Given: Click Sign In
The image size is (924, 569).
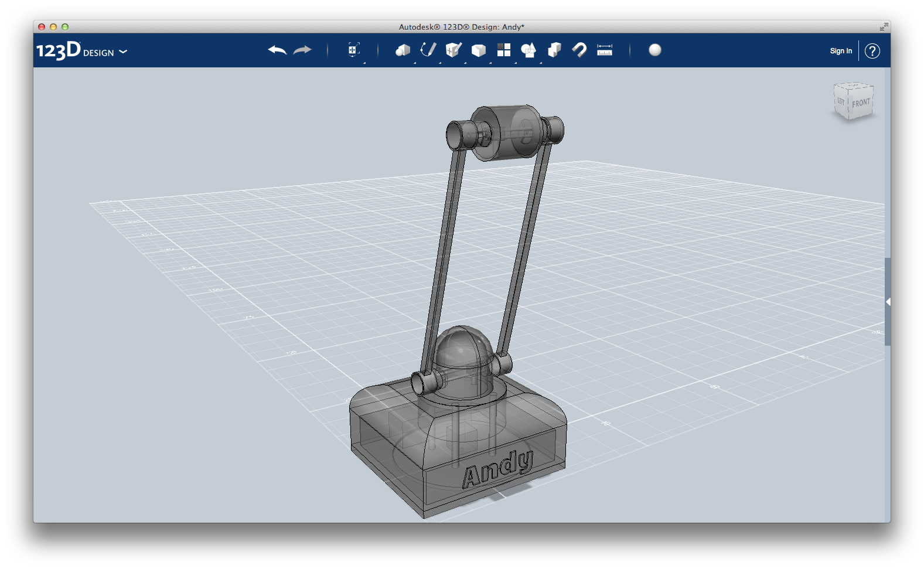Looking at the screenshot, I should tap(841, 51).
